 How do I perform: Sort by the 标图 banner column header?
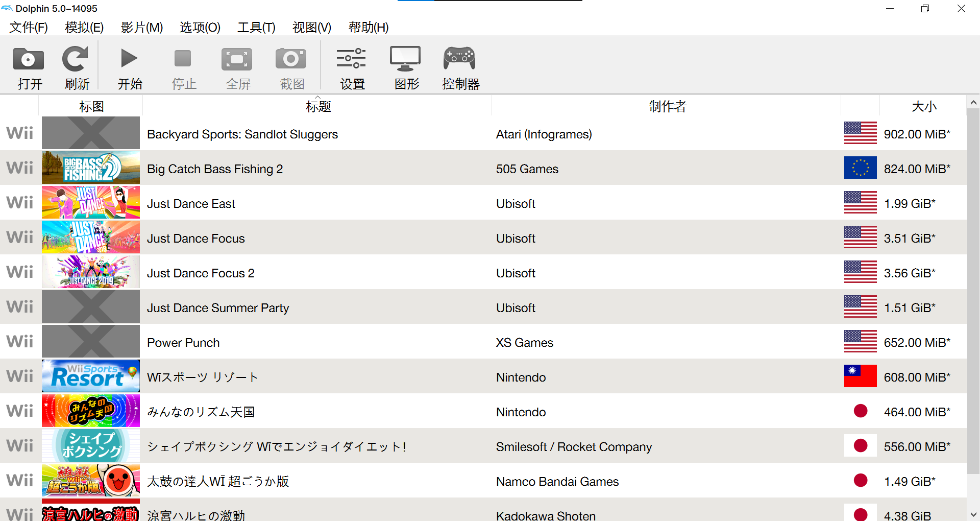point(91,106)
